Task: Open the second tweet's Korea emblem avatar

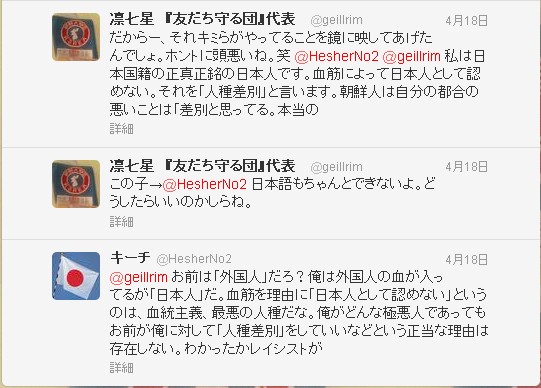Action: 76,184
